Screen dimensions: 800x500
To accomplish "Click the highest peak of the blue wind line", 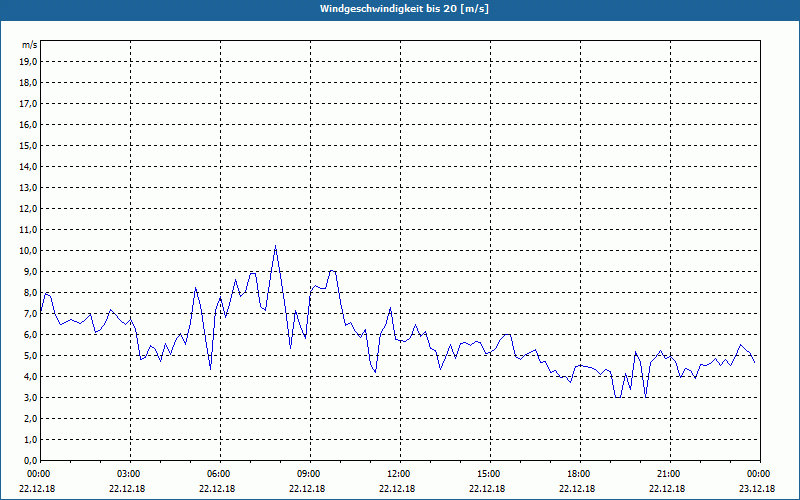I will (x=276, y=246).
